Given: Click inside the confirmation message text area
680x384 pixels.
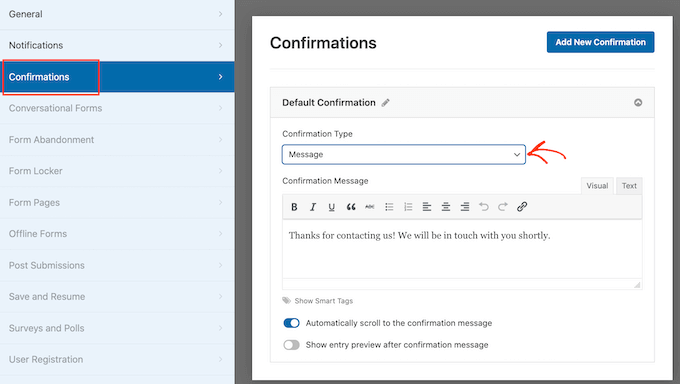Looking at the screenshot, I should (462, 249).
